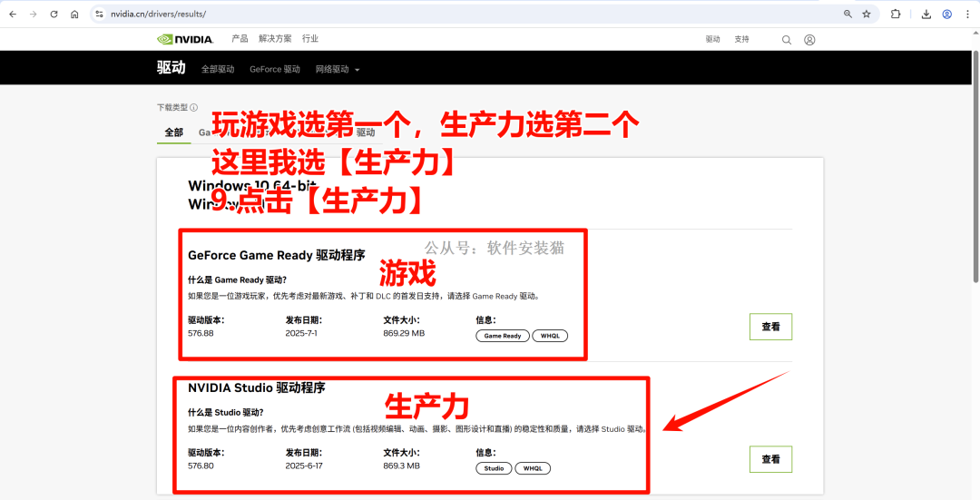Click the info icon beside 下载类型

[x=194, y=107]
